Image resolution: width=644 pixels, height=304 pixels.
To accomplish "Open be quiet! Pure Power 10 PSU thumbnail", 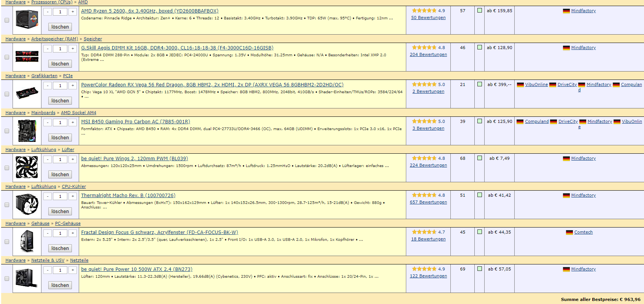I will 27,278.
